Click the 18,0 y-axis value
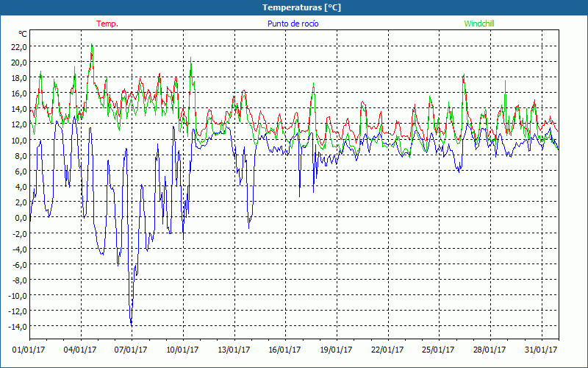Viewport: 588px width, 368px height. [19, 78]
